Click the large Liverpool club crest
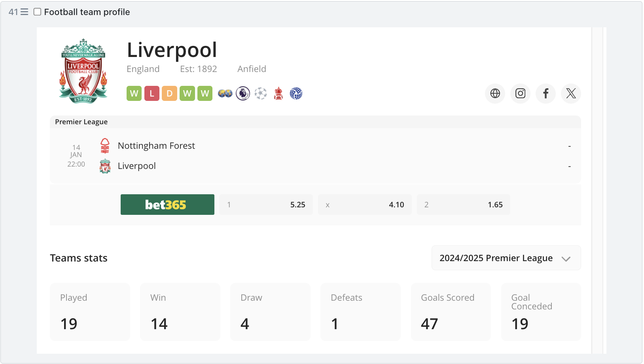Viewport: 644px width, 364px height. pos(83,71)
